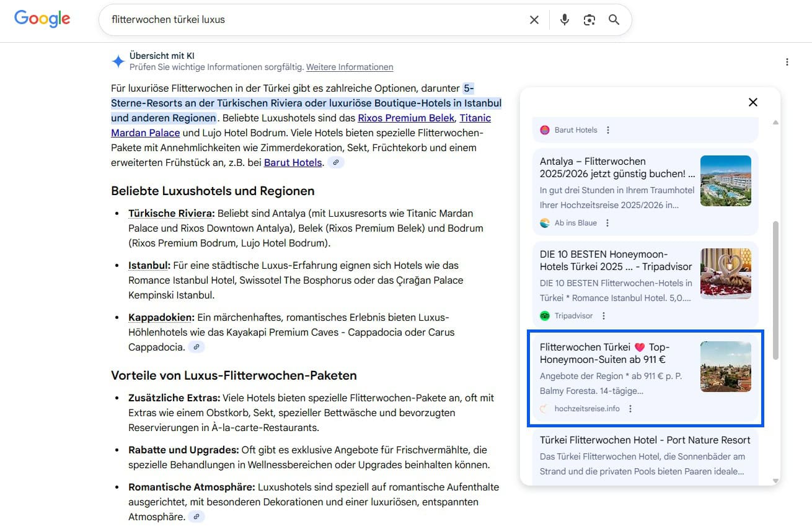Click the Antalya Flitterwochen result thumbnail
This screenshot has width=812, height=532.
click(725, 180)
